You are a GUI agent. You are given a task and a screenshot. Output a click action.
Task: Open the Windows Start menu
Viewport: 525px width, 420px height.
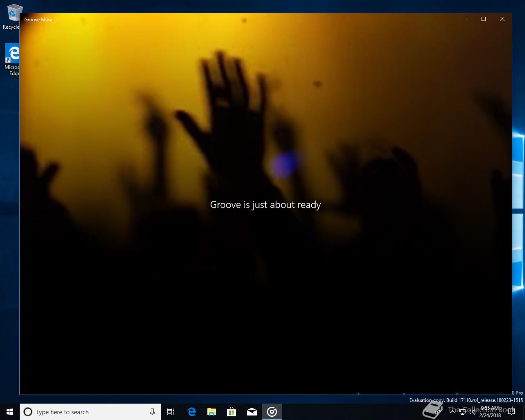10,412
